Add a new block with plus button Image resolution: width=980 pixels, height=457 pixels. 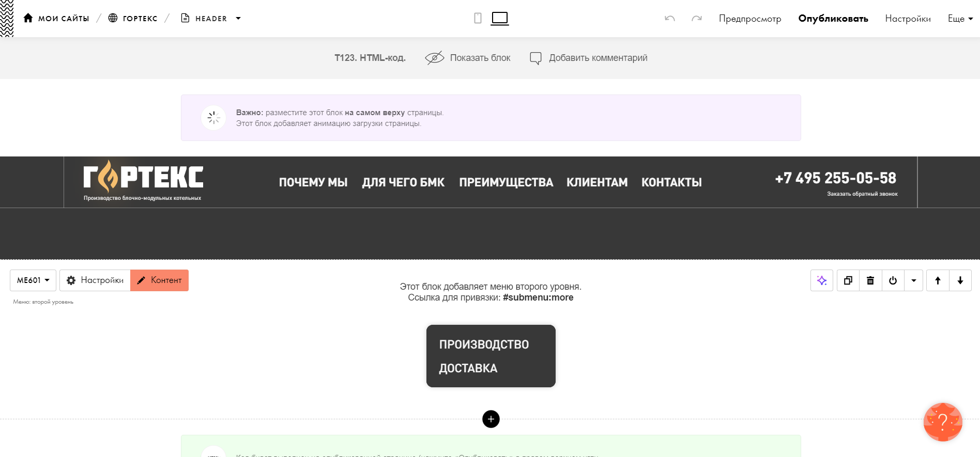tap(491, 419)
